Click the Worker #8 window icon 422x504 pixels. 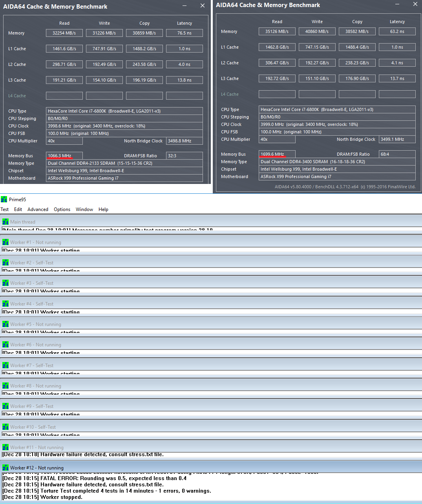click(5, 386)
